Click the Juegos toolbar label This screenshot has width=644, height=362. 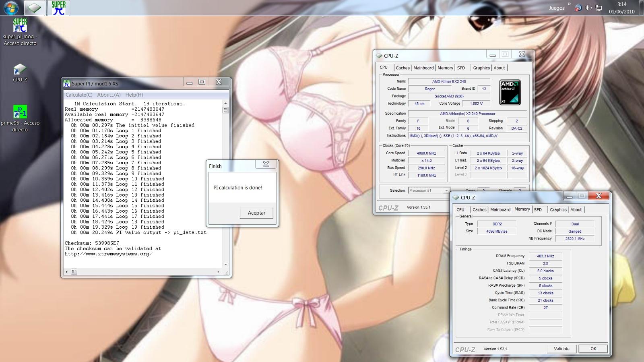557,8
